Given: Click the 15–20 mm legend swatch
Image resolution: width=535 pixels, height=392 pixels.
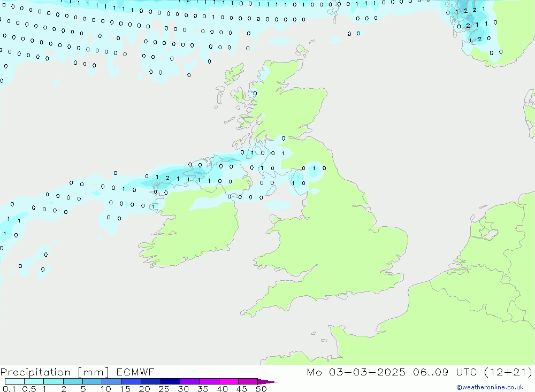Looking at the screenshot, I should [131, 381].
